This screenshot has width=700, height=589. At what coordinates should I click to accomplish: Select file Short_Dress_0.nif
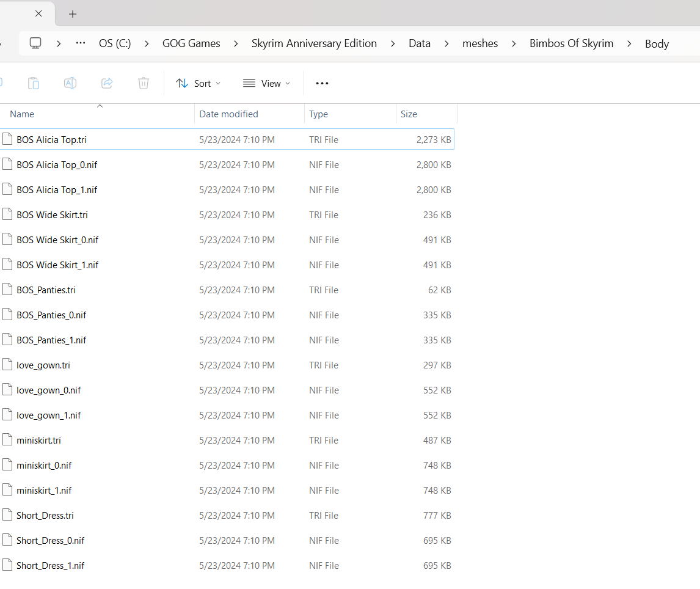227,540
